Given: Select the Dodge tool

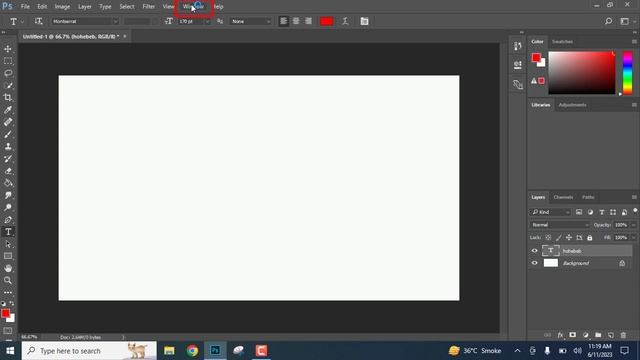Looking at the screenshot, I should click(x=8, y=207).
